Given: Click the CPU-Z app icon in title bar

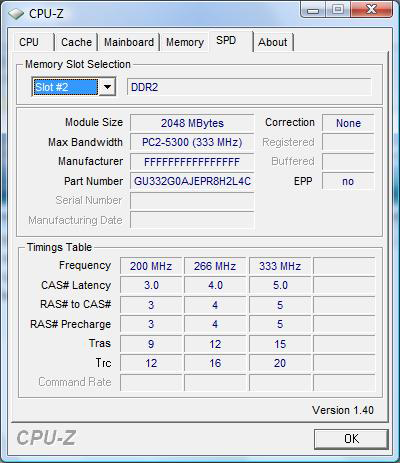Looking at the screenshot, I should point(16,14).
